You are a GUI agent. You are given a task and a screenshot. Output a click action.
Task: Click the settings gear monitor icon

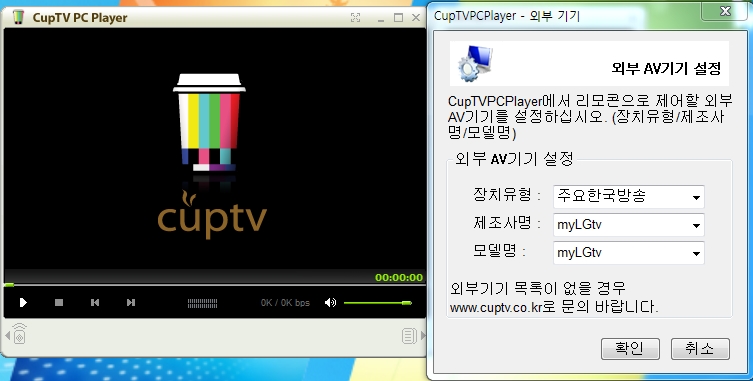click(475, 63)
